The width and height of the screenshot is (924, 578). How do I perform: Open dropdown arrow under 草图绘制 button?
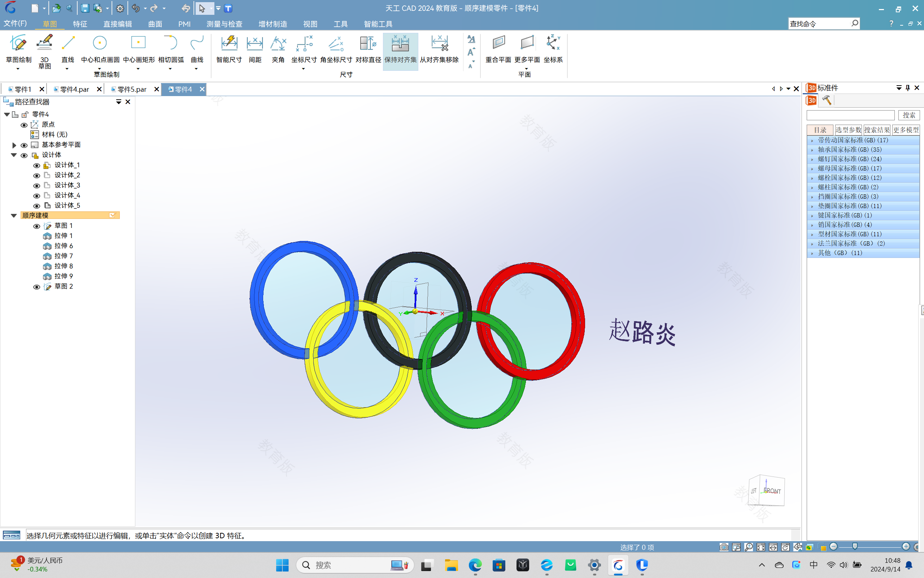[x=18, y=69]
